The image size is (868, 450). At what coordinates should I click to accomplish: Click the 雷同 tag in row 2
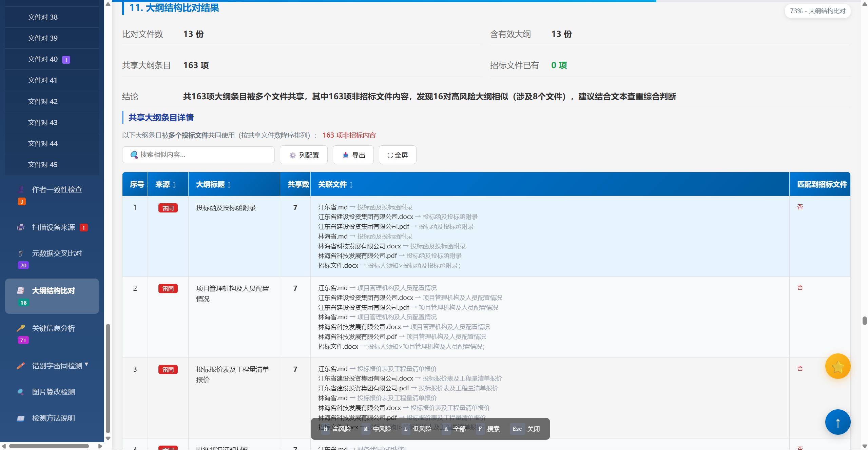[x=168, y=289]
